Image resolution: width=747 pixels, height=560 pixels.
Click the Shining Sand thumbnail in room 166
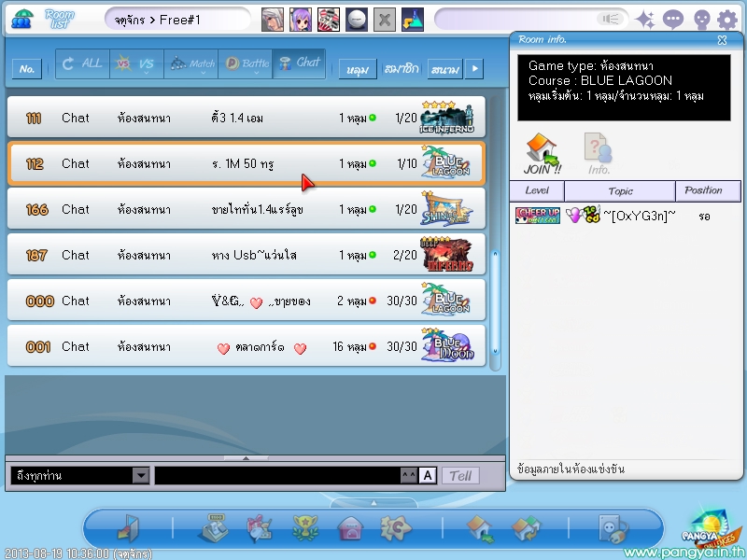(447, 208)
